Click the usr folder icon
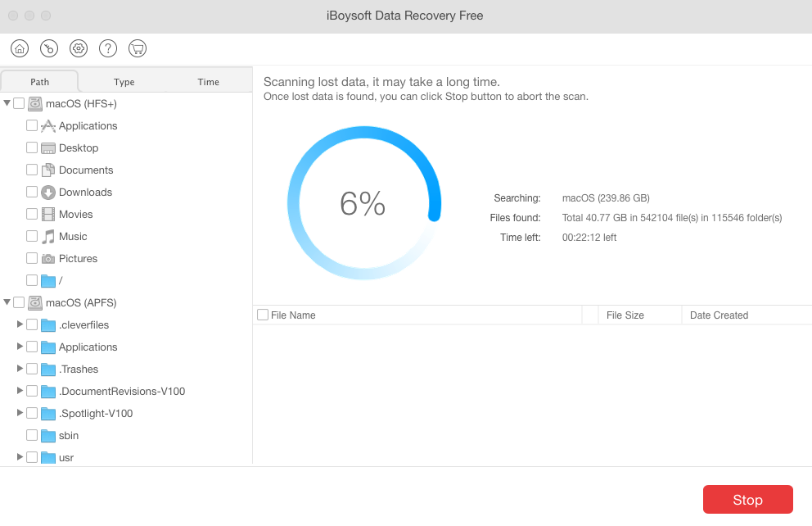Viewport: 812px width, 526px height. 48,458
